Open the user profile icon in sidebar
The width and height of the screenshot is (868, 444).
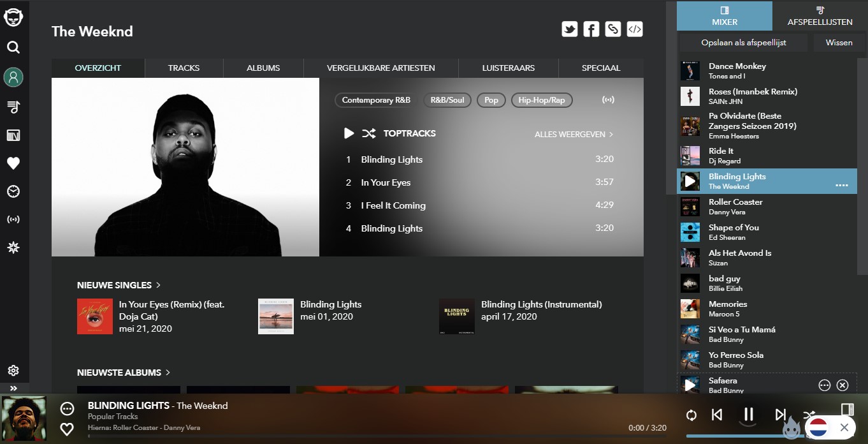[x=13, y=77]
